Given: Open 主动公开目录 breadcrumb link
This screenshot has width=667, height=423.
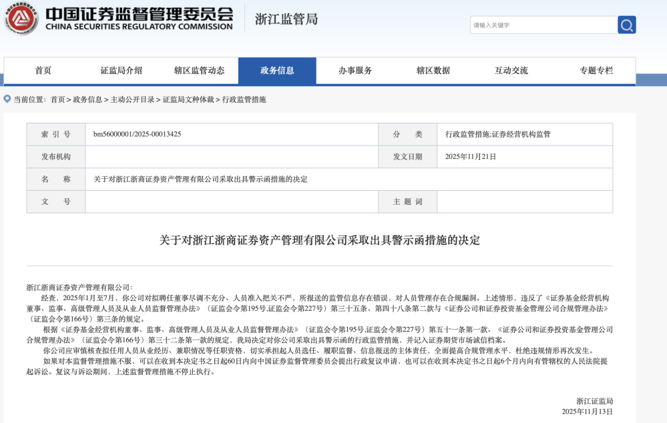Looking at the screenshot, I should [132, 100].
